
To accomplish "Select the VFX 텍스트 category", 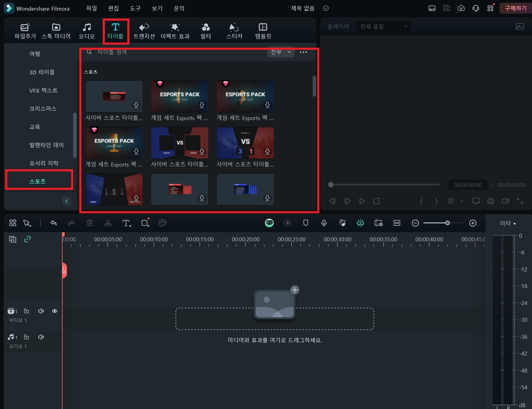I will [x=43, y=90].
